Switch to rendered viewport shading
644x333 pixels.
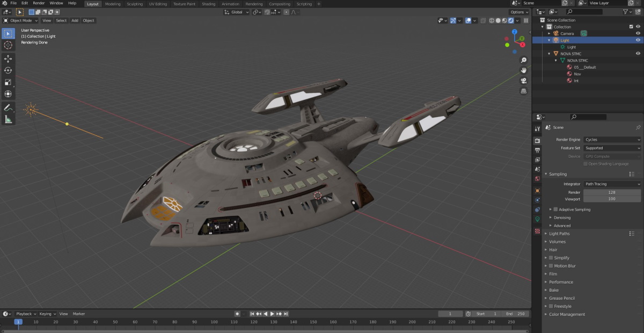point(510,20)
